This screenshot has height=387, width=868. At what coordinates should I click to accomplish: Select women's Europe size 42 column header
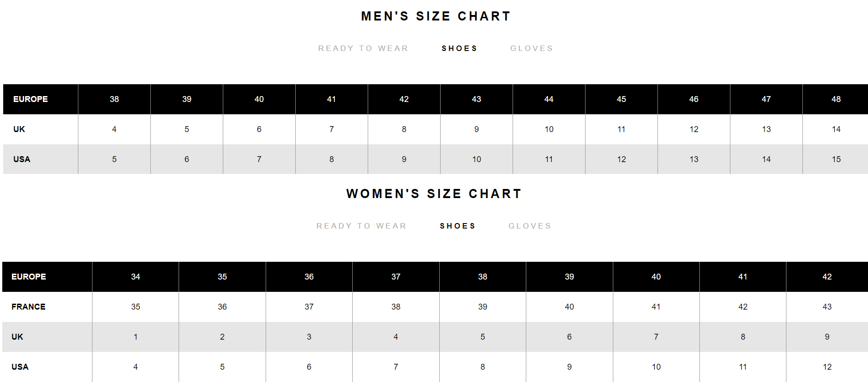827,277
